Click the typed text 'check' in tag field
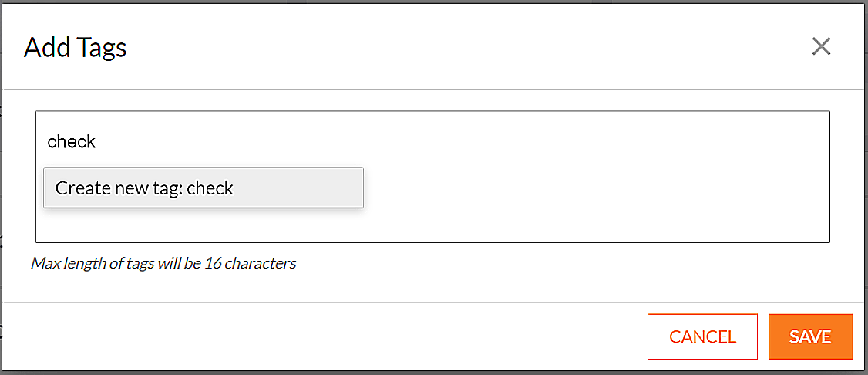This screenshot has width=868, height=375. (x=72, y=142)
